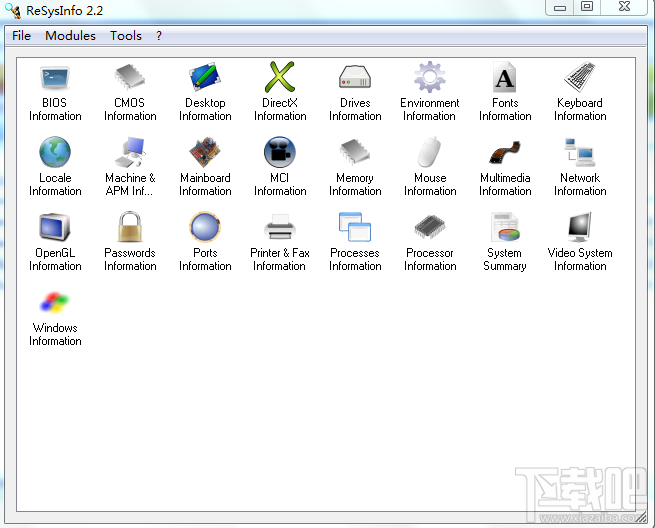Viewport: 655px width, 528px height.
Task: Select the OpenGL Information monitor icon
Action: click(x=55, y=227)
